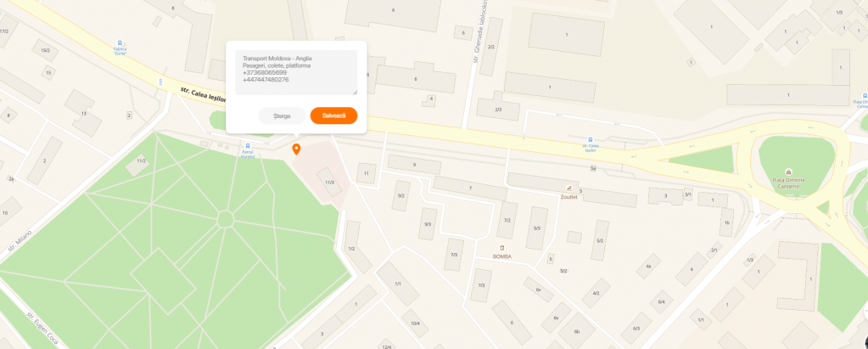Select building 11/2 inside the park
This screenshot has width=868, height=349.
141,160
